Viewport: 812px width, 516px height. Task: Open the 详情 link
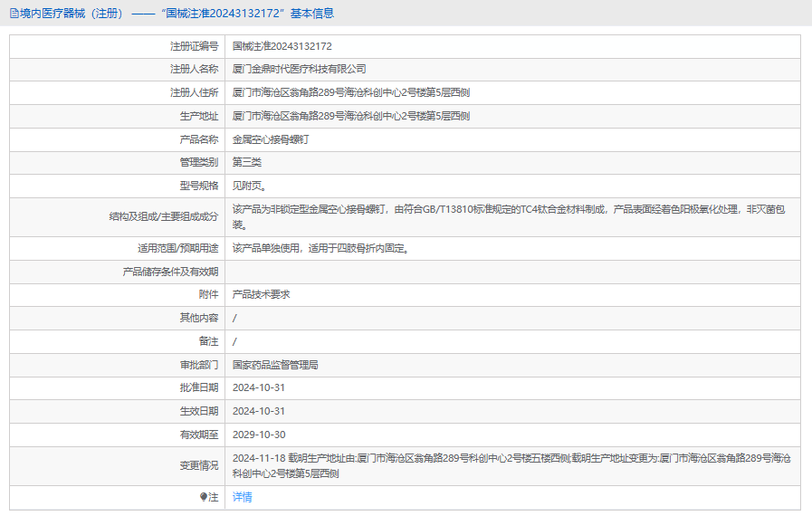click(x=242, y=497)
